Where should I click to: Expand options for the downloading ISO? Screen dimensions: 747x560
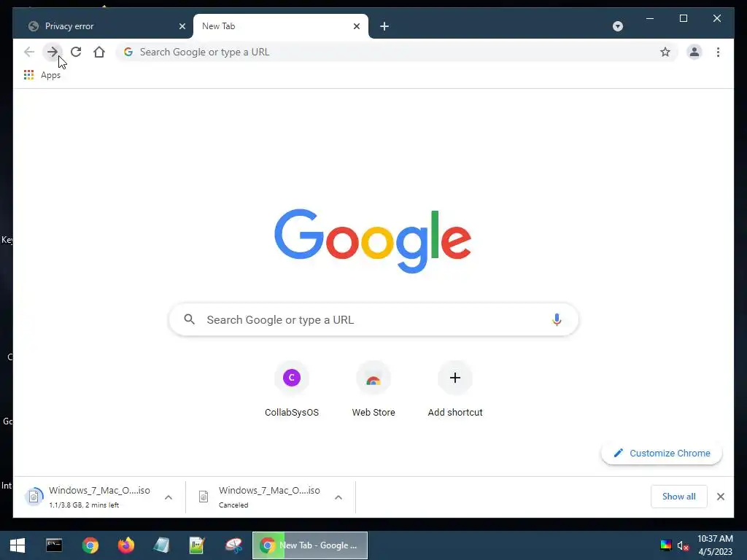169,497
